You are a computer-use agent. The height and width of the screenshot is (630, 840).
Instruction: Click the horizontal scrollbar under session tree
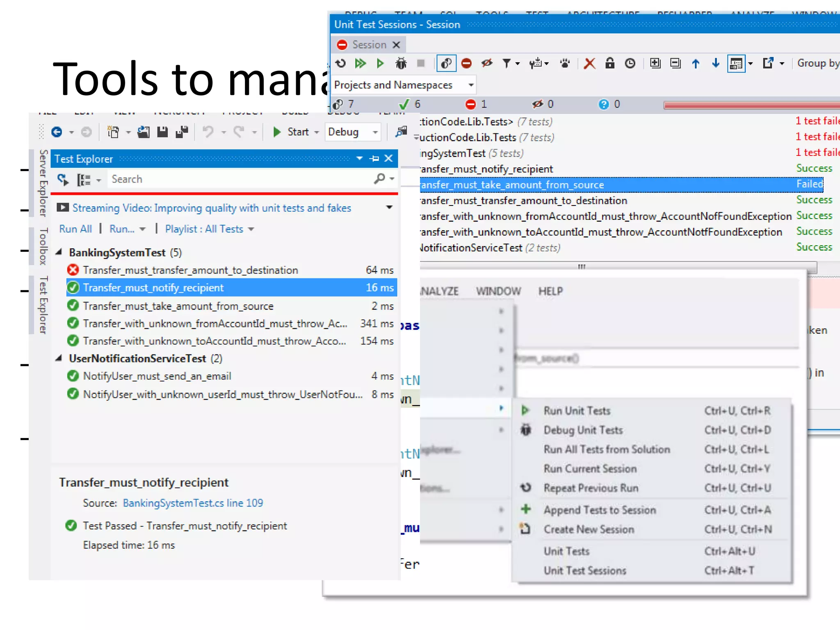(618, 267)
